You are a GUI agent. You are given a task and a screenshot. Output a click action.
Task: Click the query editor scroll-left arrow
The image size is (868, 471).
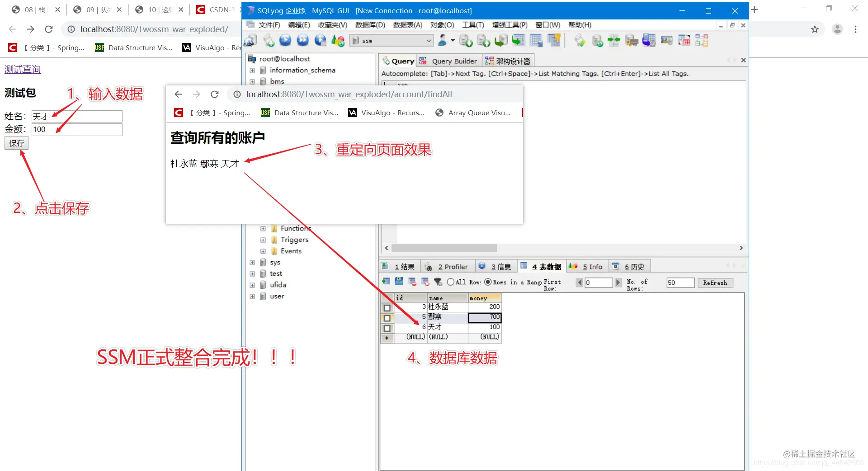coord(387,248)
